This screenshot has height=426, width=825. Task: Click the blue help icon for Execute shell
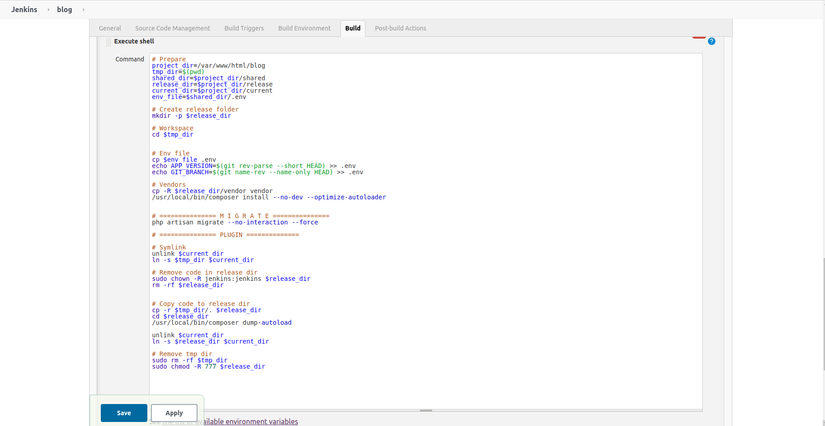click(x=711, y=41)
